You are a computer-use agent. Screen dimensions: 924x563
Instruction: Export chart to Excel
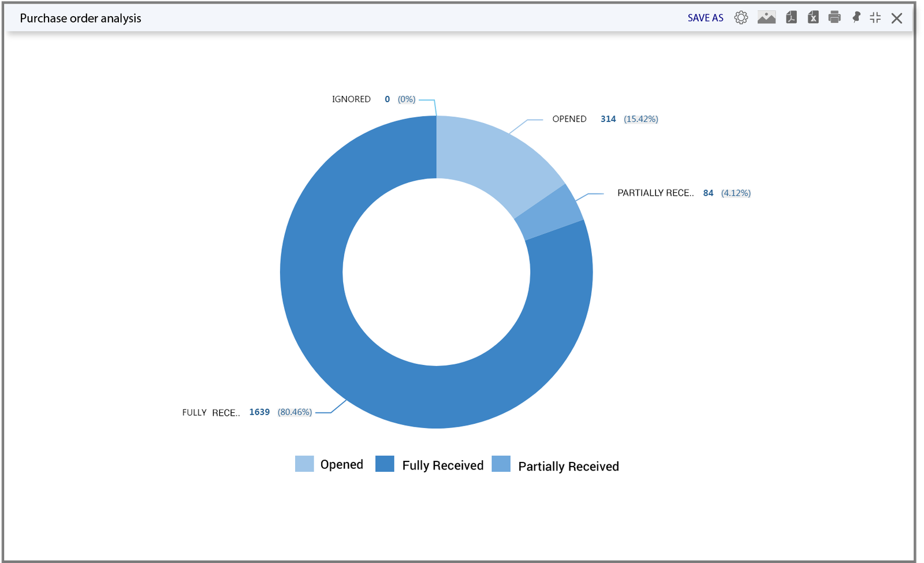[813, 17]
